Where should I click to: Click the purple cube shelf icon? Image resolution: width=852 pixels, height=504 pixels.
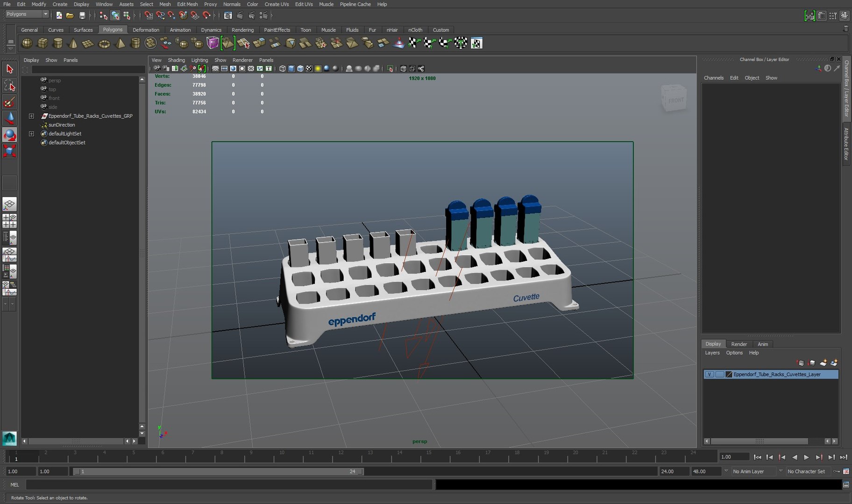213,43
